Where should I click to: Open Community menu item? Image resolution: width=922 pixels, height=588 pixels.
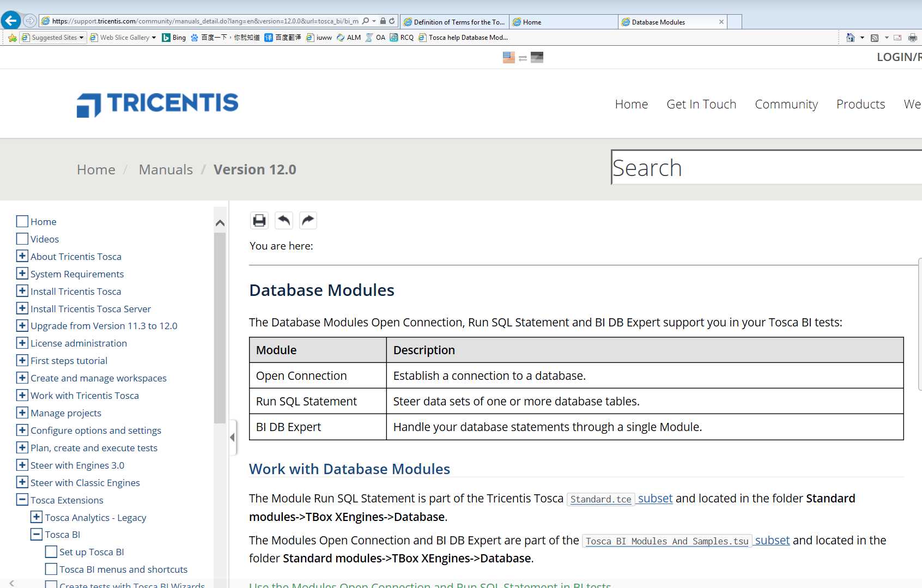click(786, 104)
